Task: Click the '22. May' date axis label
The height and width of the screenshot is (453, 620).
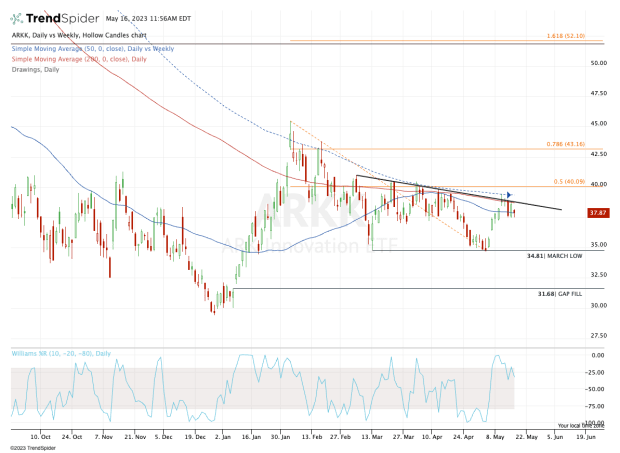Action: (526, 437)
